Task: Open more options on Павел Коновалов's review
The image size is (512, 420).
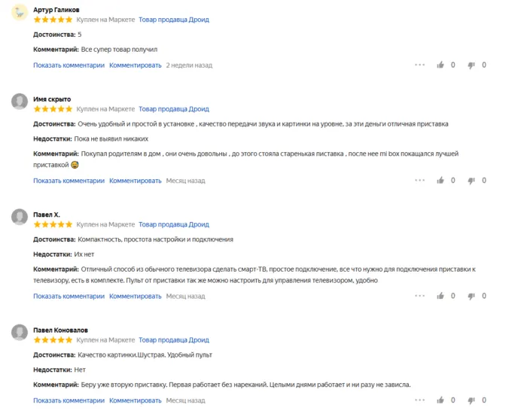Action: click(x=420, y=400)
